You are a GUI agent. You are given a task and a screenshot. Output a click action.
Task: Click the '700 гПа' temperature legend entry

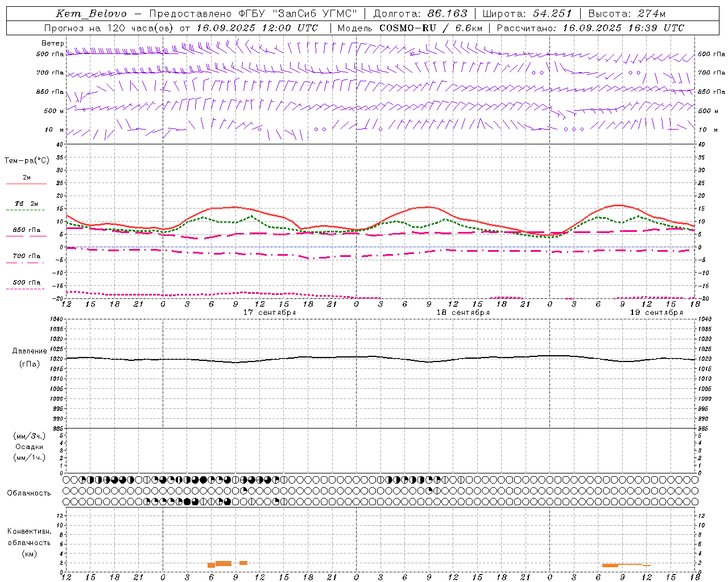click(26, 256)
